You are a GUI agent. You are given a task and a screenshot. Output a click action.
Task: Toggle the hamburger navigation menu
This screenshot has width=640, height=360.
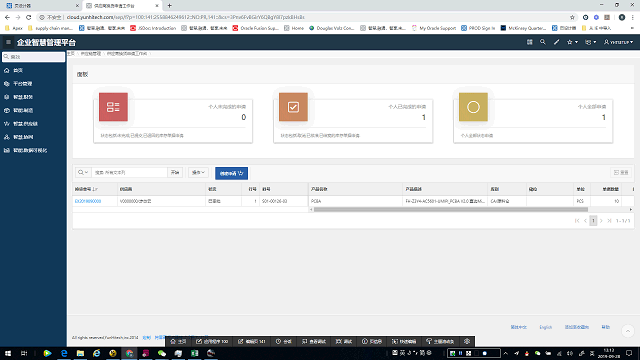[8, 42]
